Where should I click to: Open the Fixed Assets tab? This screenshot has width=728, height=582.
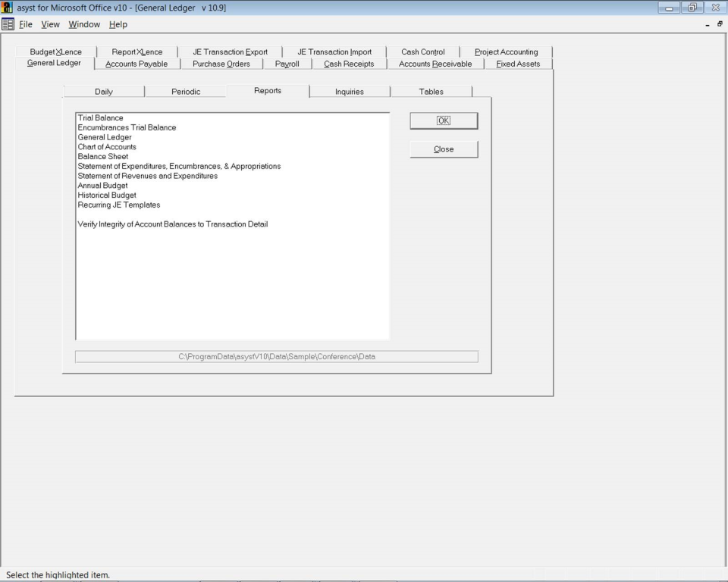click(518, 64)
